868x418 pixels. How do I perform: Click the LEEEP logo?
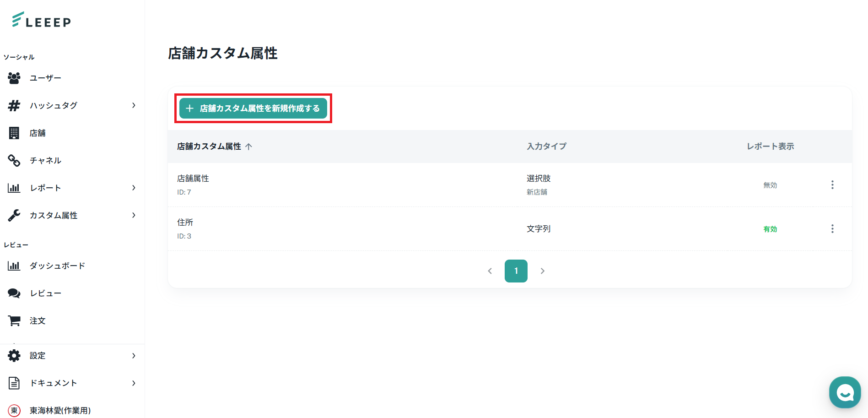click(41, 20)
